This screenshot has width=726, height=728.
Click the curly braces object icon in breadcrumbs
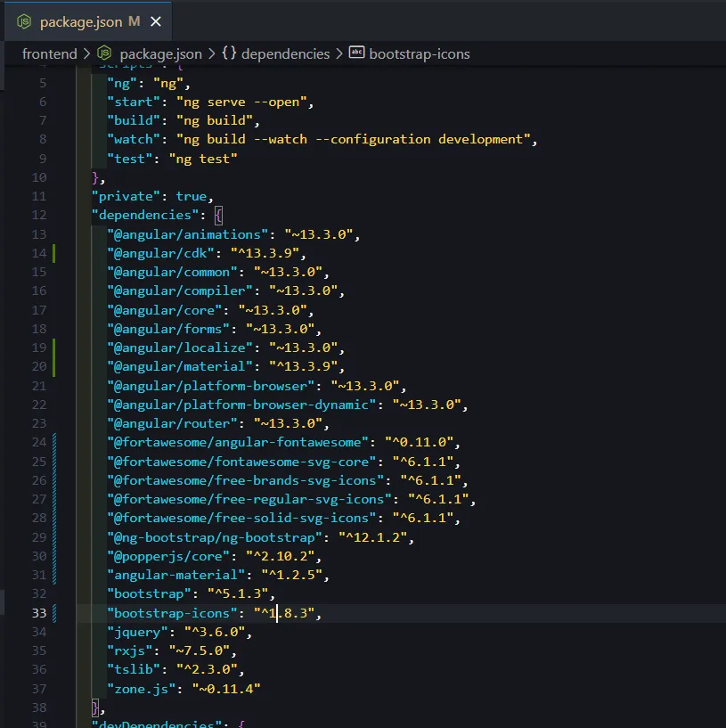coord(229,53)
